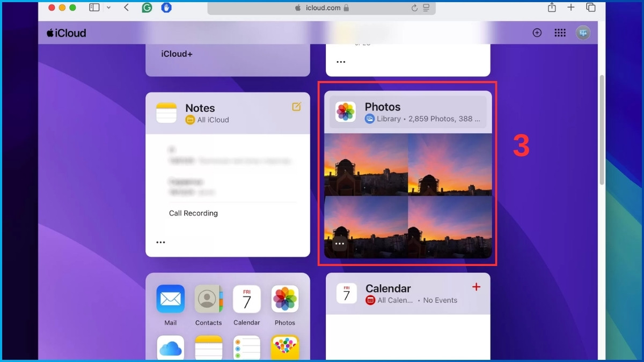644x362 pixels.
Task: Click the new note compose icon
Action: click(x=296, y=107)
